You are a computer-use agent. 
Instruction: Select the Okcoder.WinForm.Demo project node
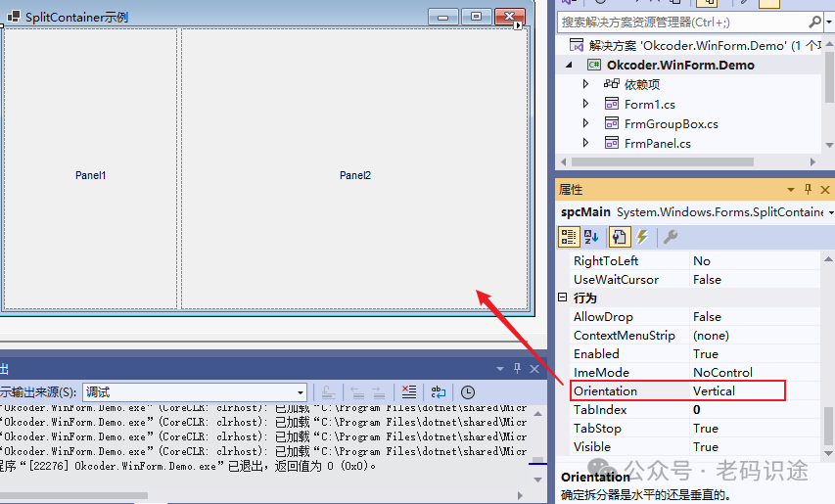point(680,65)
